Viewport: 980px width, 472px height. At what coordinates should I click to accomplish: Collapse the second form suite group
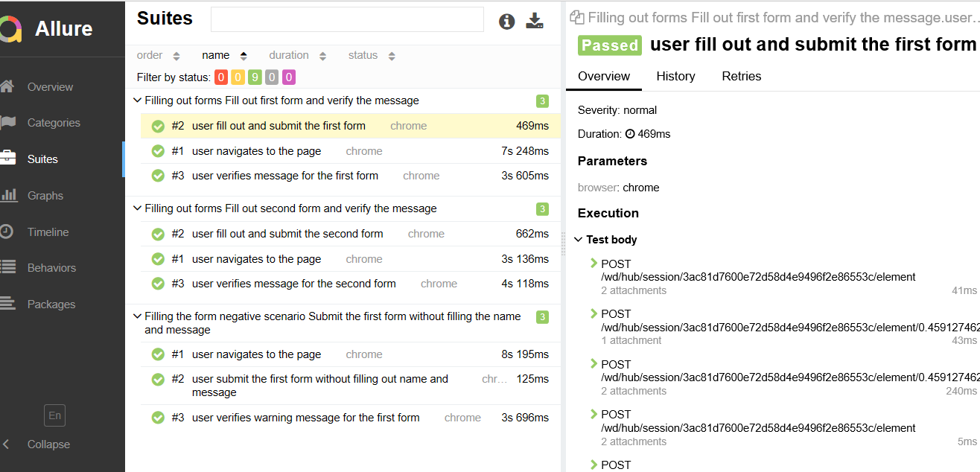pyautogui.click(x=137, y=208)
